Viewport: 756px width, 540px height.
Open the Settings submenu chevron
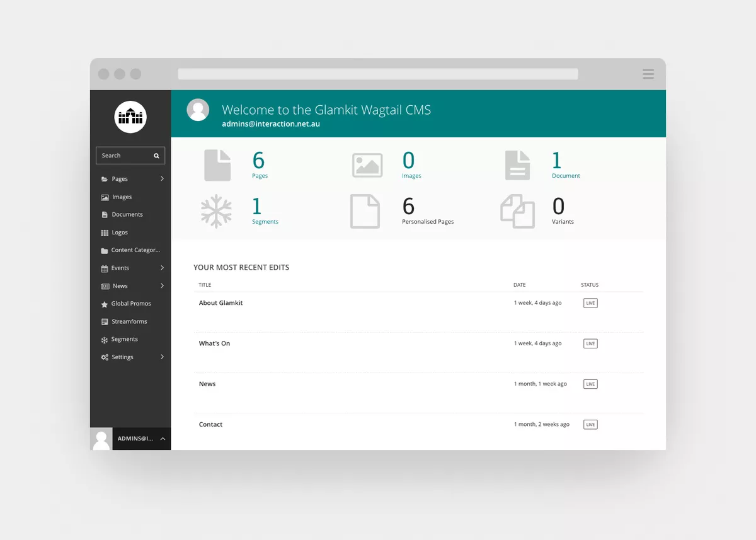pos(163,357)
